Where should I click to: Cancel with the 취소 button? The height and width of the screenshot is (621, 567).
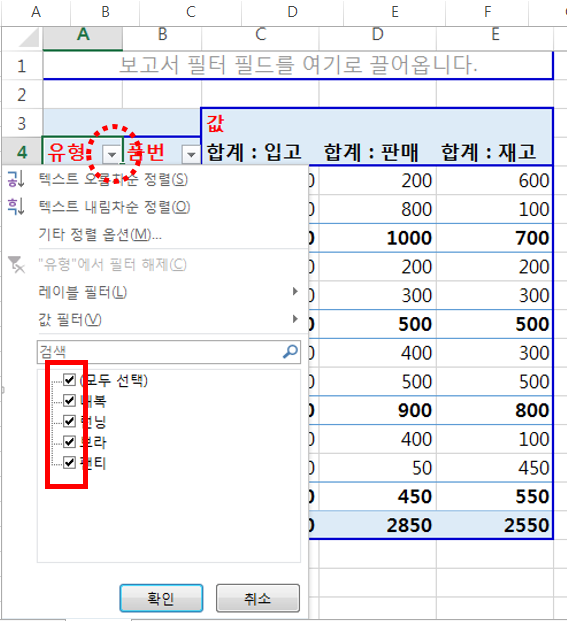(258, 598)
